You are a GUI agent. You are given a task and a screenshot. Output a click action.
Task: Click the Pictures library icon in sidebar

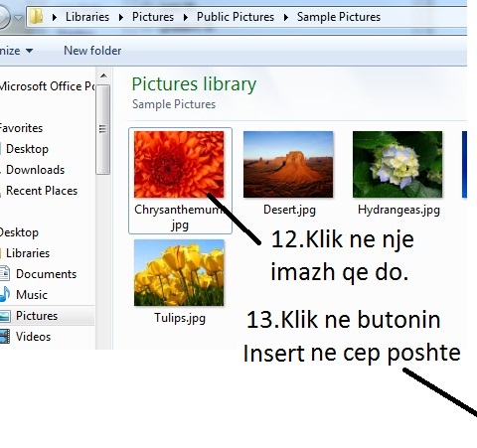5,316
